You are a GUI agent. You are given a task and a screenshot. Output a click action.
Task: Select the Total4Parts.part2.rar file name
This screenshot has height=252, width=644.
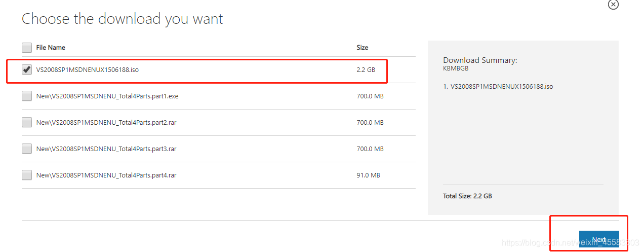pos(106,123)
